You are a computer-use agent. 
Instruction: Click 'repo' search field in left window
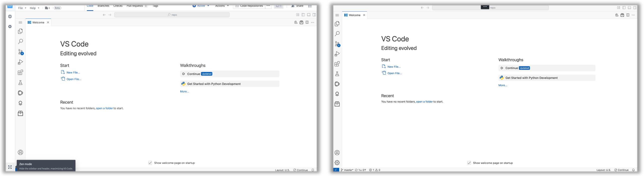[172, 15]
